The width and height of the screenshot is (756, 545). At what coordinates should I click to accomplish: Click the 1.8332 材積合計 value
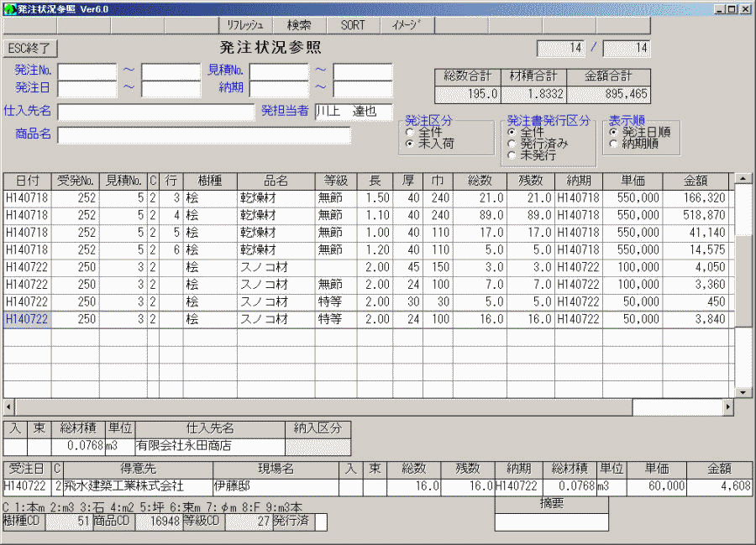click(x=534, y=94)
